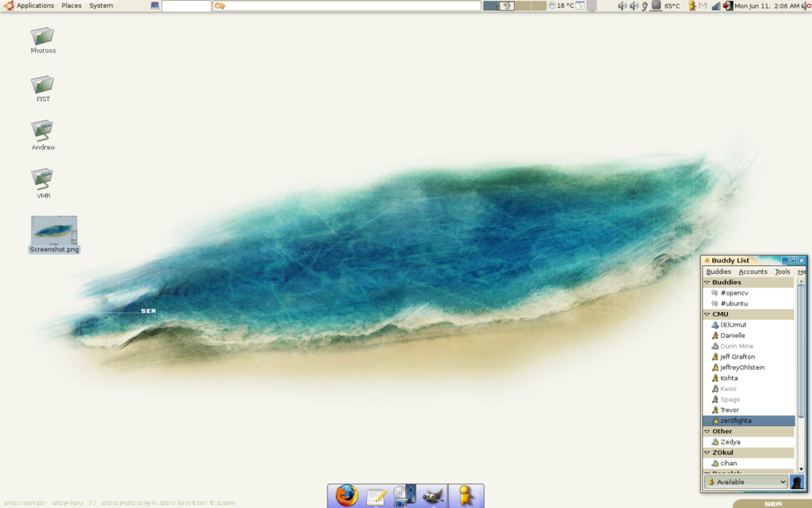
Task: Select the #ubuntu chat
Action: tap(749, 304)
